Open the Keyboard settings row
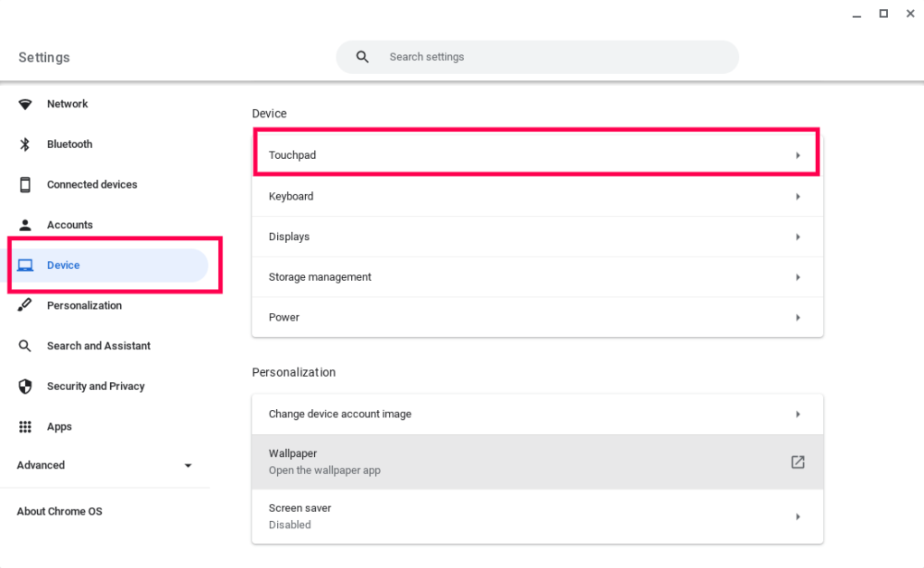The height and width of the screenshot is (568, 924). 537,197
